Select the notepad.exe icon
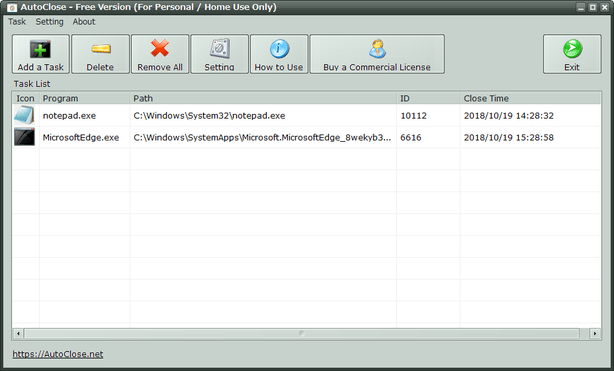Viewport: 614px width, 371px height. (24, 116)
